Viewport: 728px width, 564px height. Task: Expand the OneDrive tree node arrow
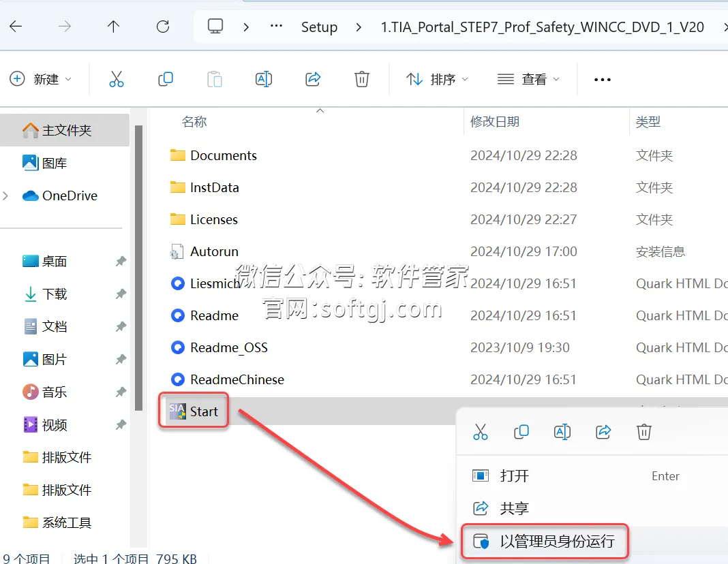pos(5,195)
